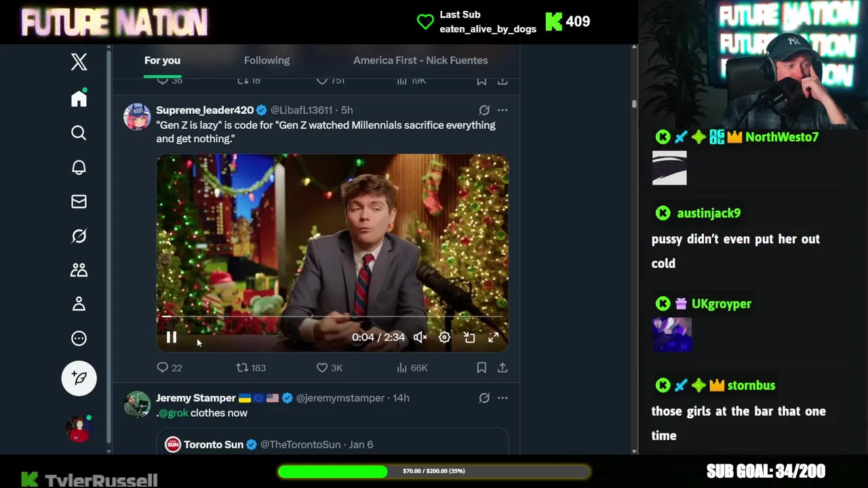Image resolution: width=868 pixels, height=488 pixels.
Task: Click austinjack9 username in chat
Action: [x=709, y=213]
